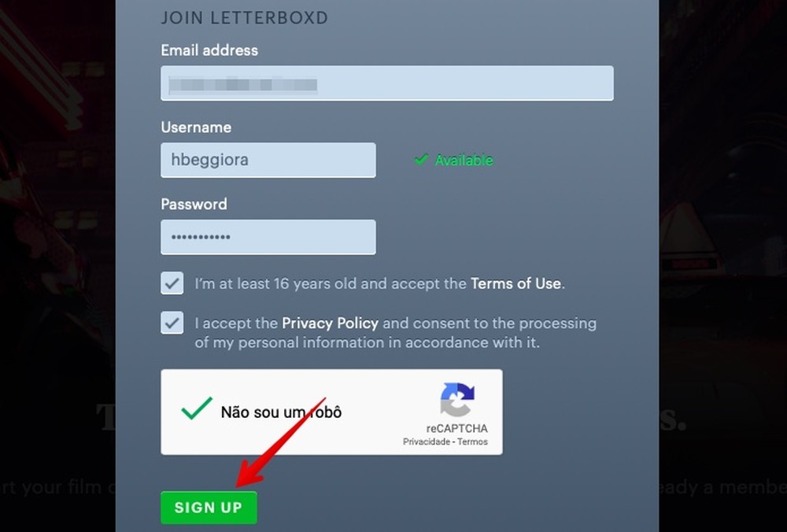Click the "Password" field label
This screenshot has width=787, height=532.
click(x=194, y=204)
